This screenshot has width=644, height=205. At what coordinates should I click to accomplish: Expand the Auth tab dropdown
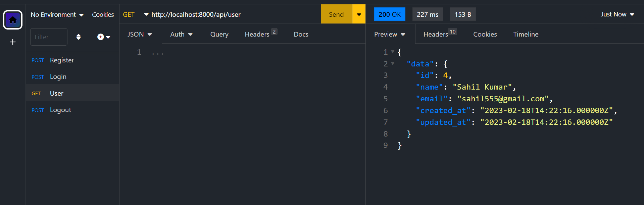pos(181,34)
